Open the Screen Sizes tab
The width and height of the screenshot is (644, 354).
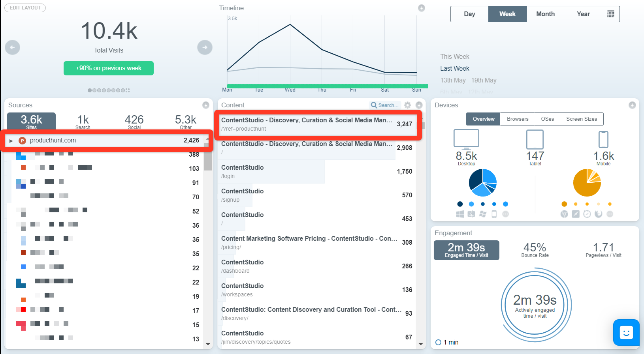click(582, 119)
